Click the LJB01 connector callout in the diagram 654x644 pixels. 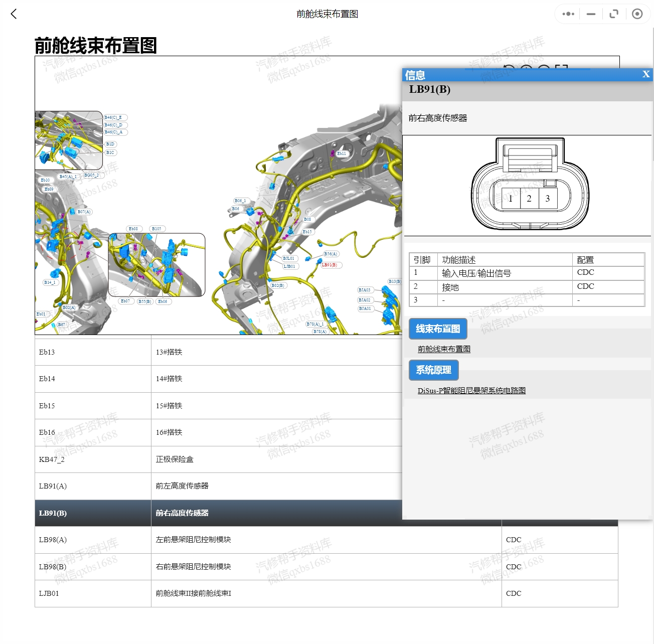288,266
